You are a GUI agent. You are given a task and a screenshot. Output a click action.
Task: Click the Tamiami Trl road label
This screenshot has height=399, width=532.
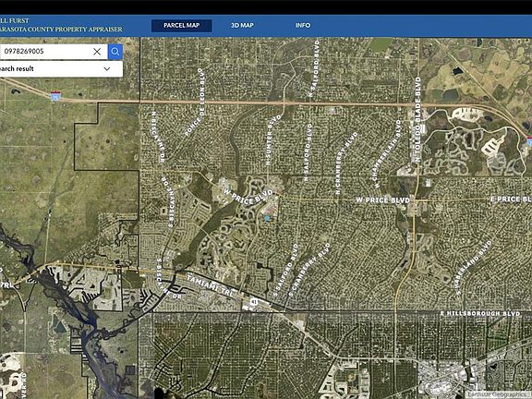[211, 285]
